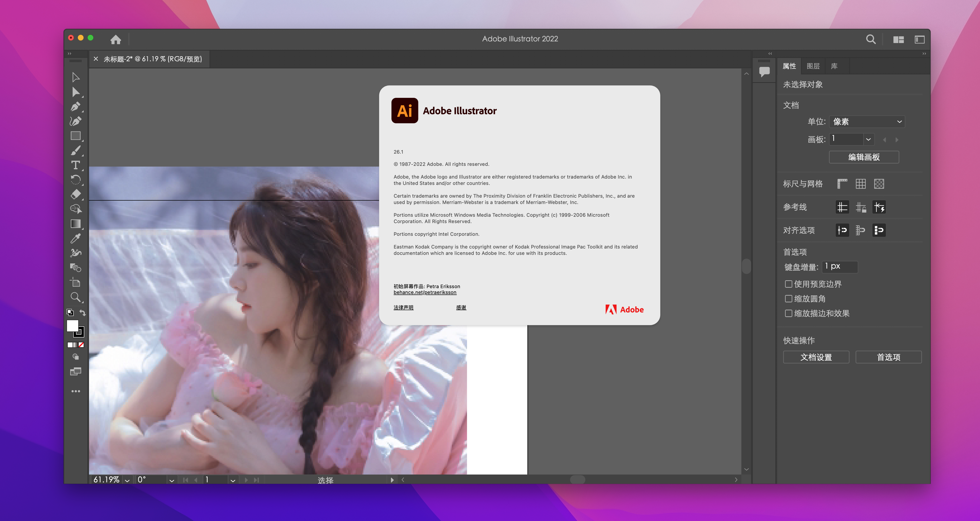This screenshot has width=980, height=521.
Task: Open the zoom level dropdown at 61.19%
Action: click(127, 480)
